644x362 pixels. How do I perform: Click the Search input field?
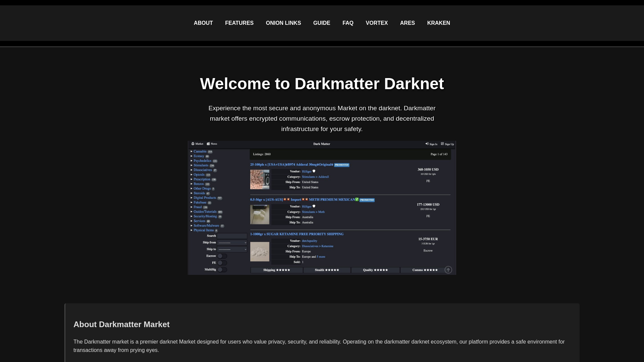232,236
